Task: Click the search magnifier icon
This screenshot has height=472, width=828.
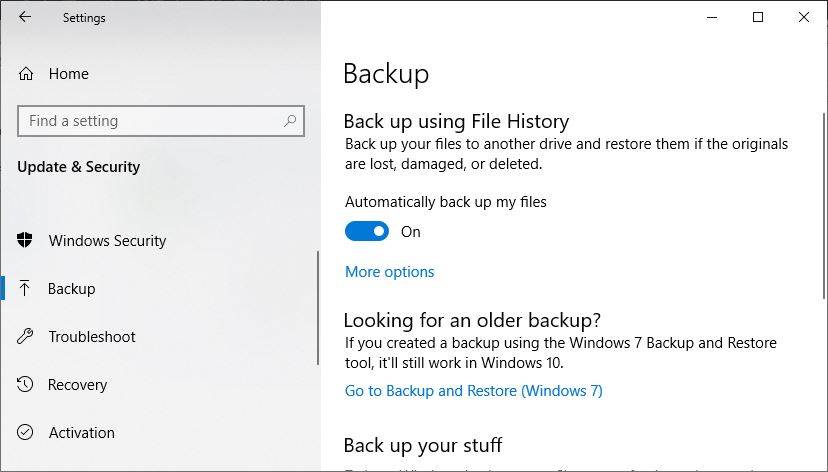Action: coord(290,121)
